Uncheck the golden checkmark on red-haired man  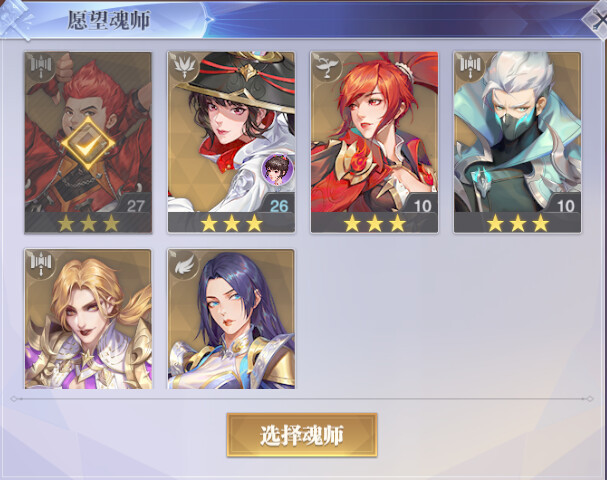88,143
